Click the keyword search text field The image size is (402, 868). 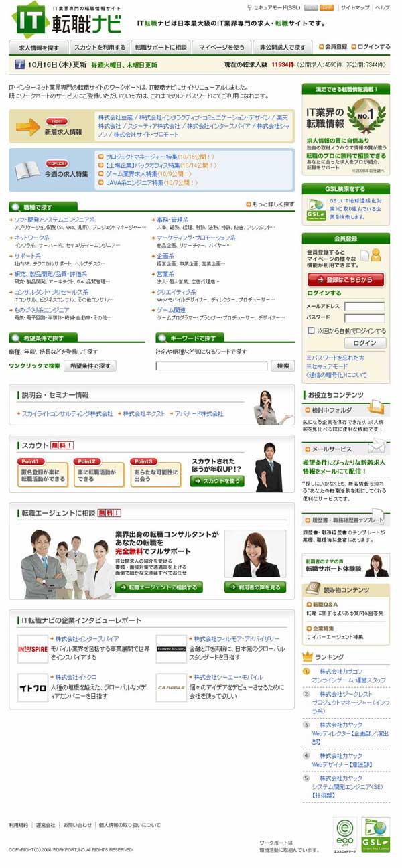pyautogui.click(x=212, y=366)
